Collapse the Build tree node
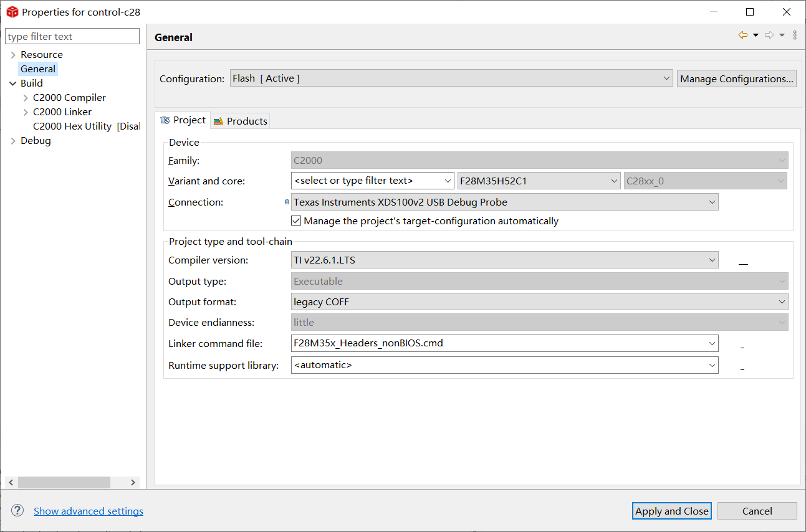The width and height of the screenshot is (806, 532). pos(13,83)
